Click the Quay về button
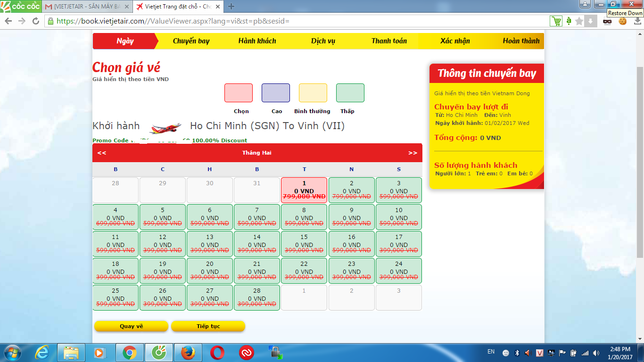The width and height of the screenshot is (644, 362). tap(131, 326)
